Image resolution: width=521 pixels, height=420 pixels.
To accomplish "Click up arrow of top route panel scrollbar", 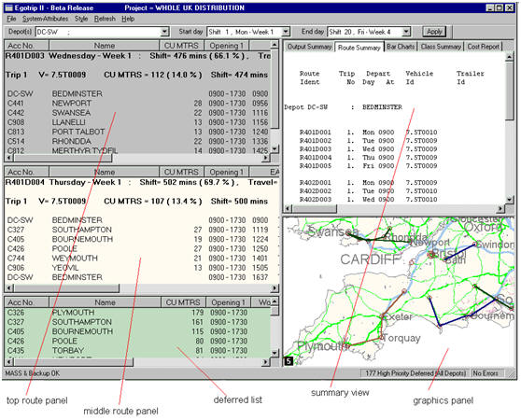I will [275, 45].
